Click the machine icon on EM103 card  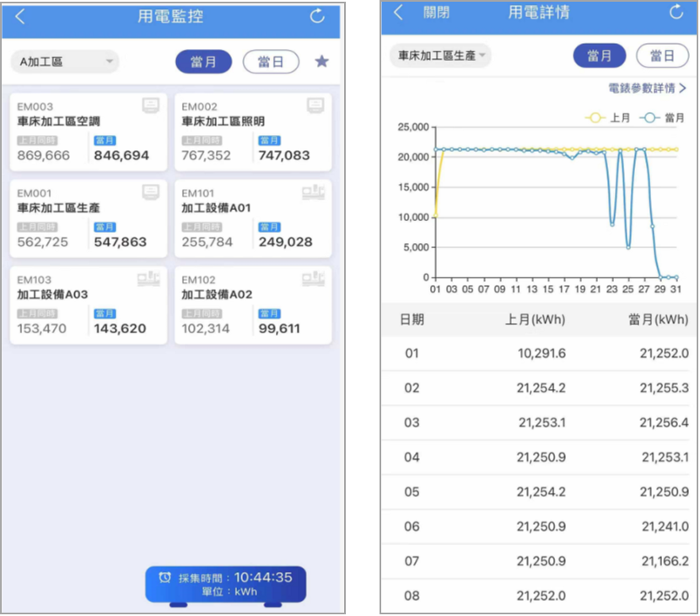148,278
